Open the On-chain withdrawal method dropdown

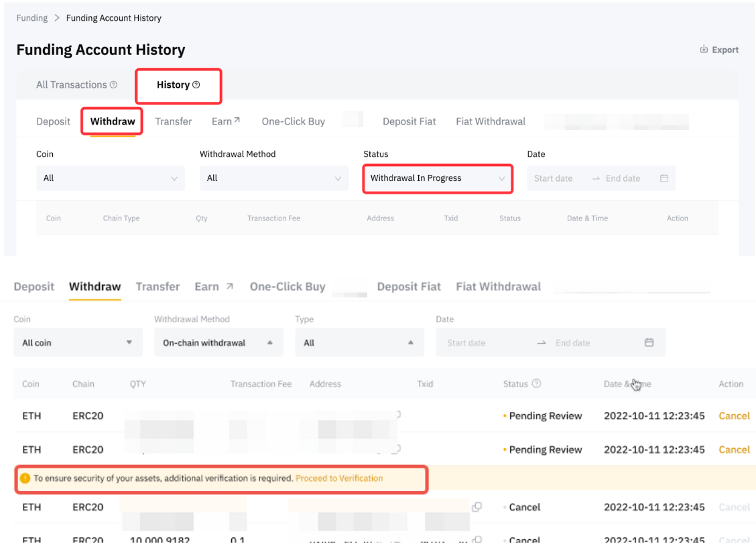point(218,342)
